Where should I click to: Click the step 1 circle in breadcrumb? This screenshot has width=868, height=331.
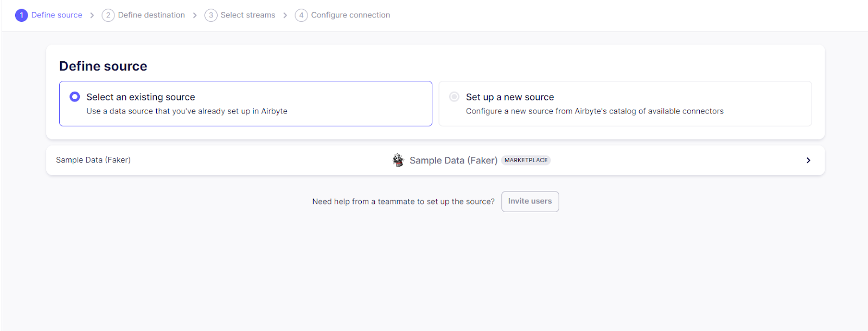click(x=22, y=15)
